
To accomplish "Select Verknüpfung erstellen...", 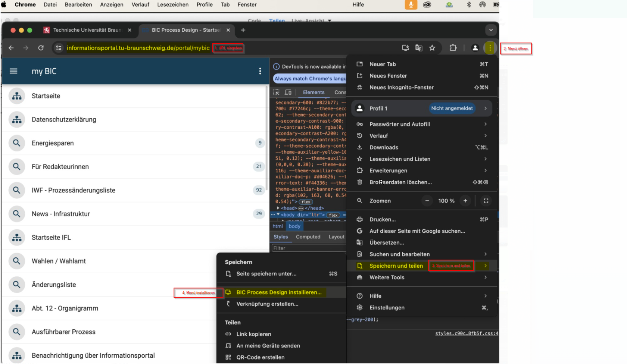I will coord(281,304).
